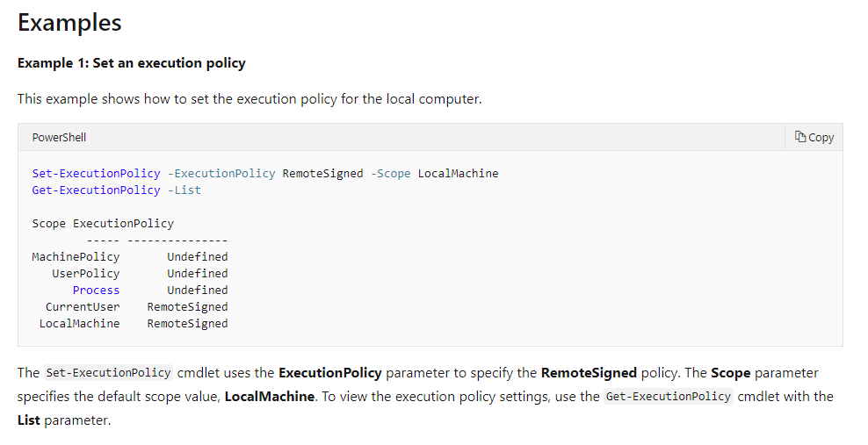This screenshot has height=445, width=868.
Task: Click inline Set-ExecutionPolicy code in the description paragraph
Action: (108, 373)
